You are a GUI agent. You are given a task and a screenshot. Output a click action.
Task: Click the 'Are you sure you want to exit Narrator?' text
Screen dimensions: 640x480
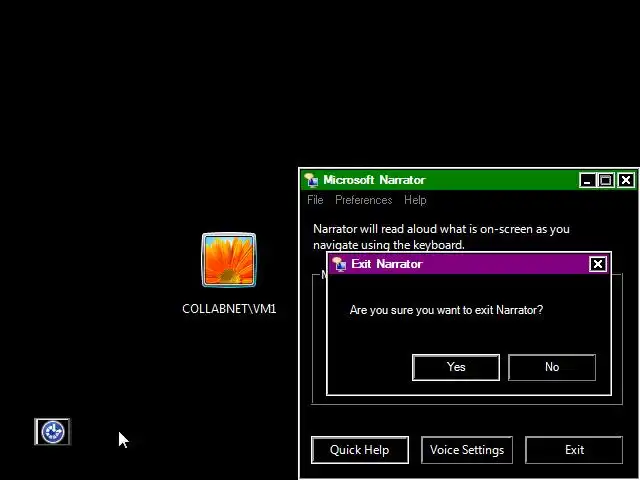click(446, 310)
